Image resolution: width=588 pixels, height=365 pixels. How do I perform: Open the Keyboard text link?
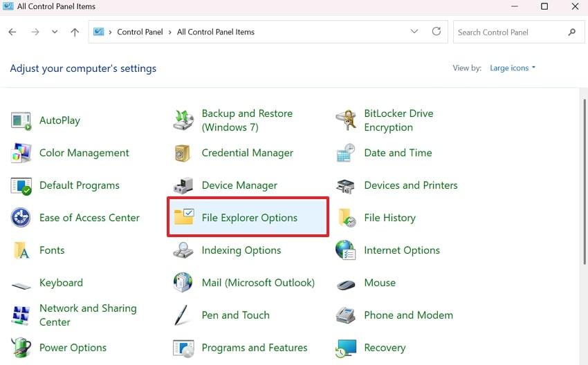point(61,283)
